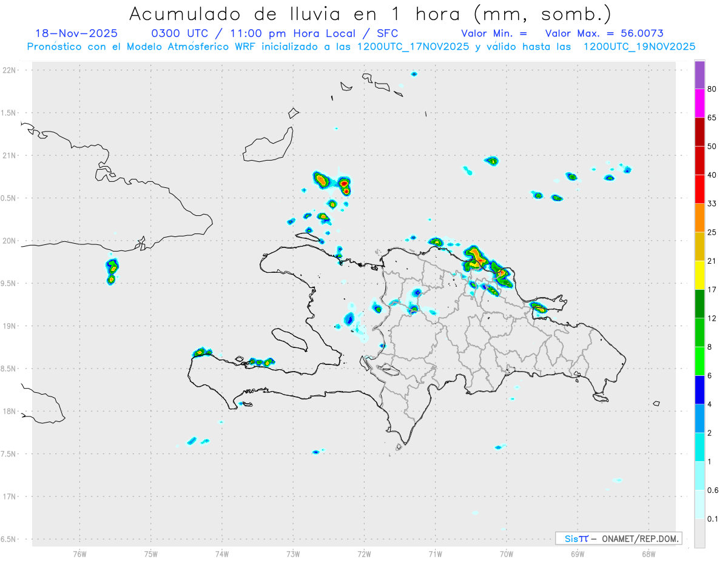Viewport: 728px width, 562px height.
Task: Select the '73W' longitude axis label
Action: (293, 553)
